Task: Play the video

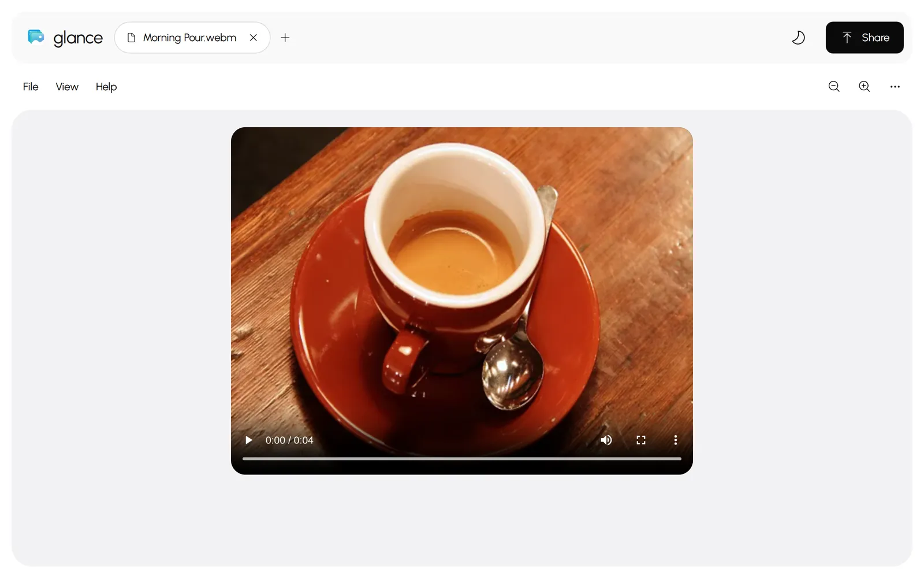Action: (249, 440)
